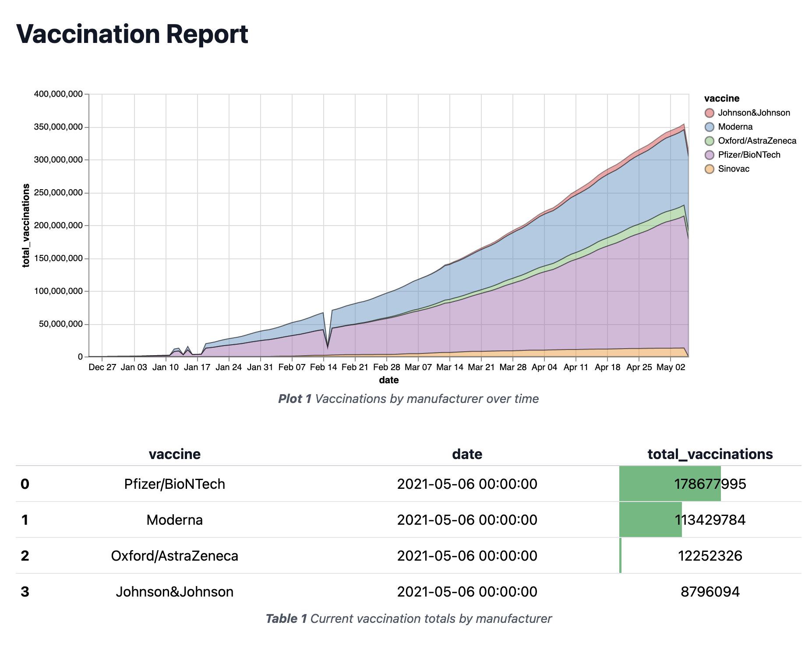Toggle the Johnson&Johnson series visibility in legend
Screen dimensions: 812x650
pyautogui.click(x=753, y=113)
